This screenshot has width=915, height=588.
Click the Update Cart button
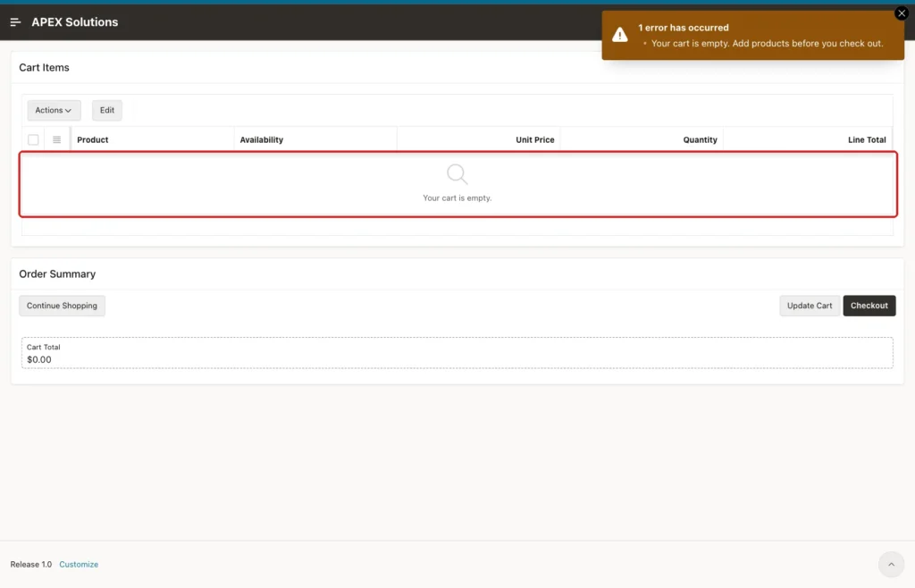810,306
